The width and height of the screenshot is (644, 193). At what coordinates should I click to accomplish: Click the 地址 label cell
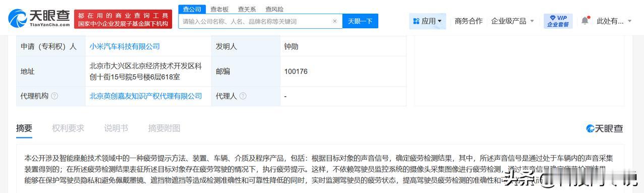coord(51,71)
